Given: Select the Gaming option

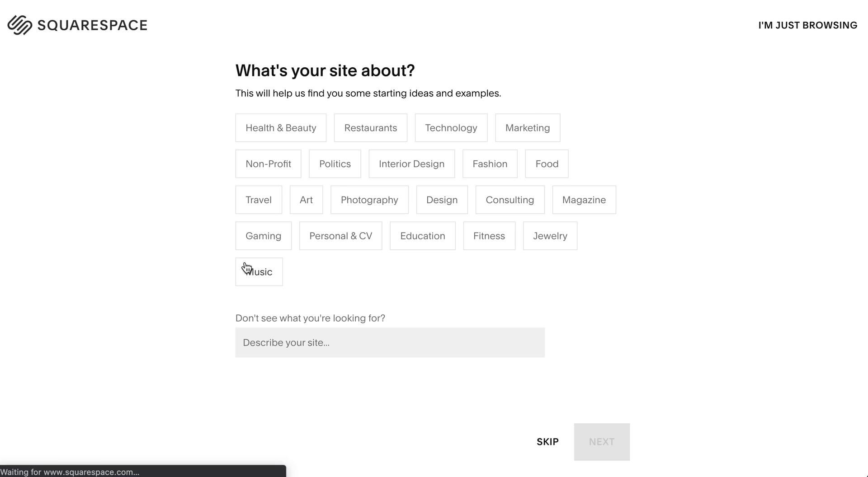Looking at the screenshot, I should pos(264,236).
